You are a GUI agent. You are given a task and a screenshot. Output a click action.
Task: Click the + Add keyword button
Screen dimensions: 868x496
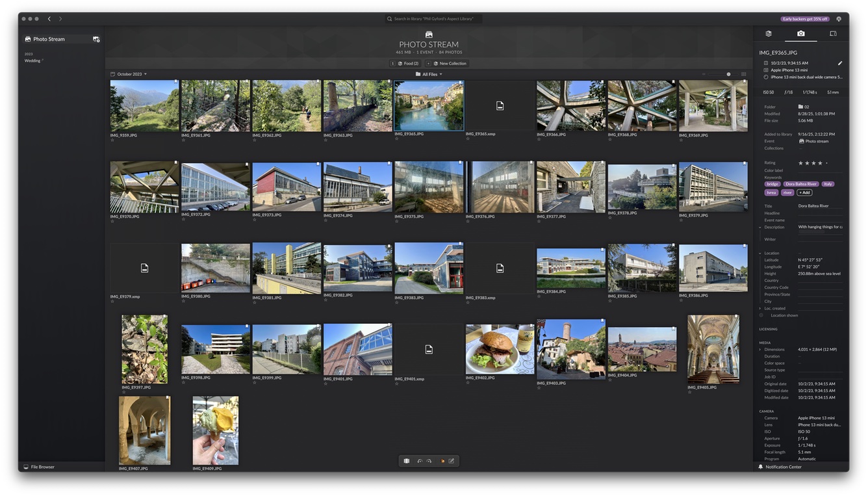[x=804, y=192]
